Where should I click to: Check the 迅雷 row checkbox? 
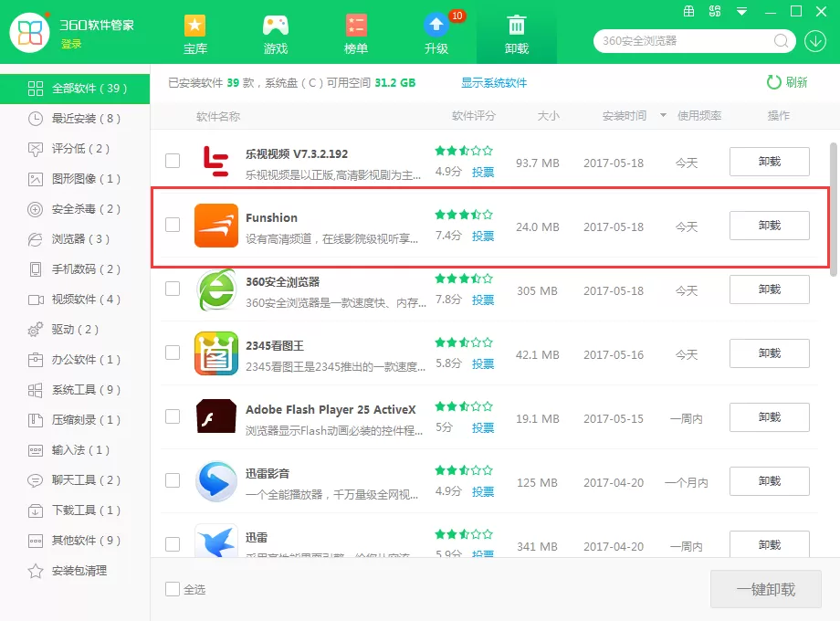173,544
